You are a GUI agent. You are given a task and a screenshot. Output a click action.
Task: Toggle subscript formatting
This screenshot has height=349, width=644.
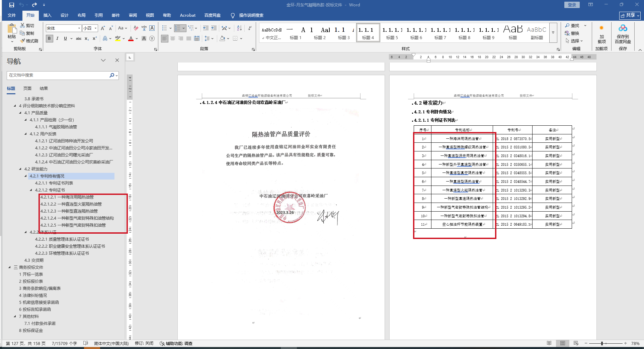(87, 38)
